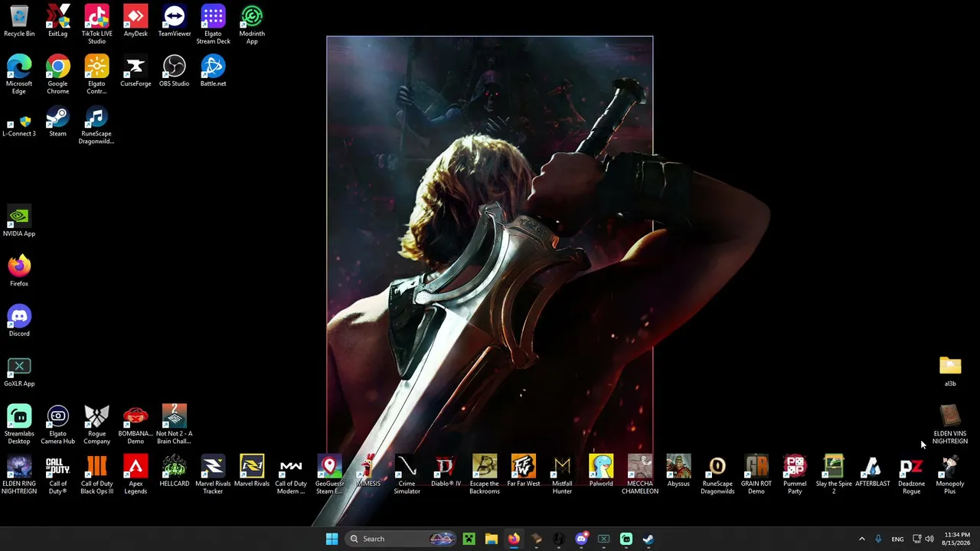Select the Firefox desktop shortcut

click(19, 271)
